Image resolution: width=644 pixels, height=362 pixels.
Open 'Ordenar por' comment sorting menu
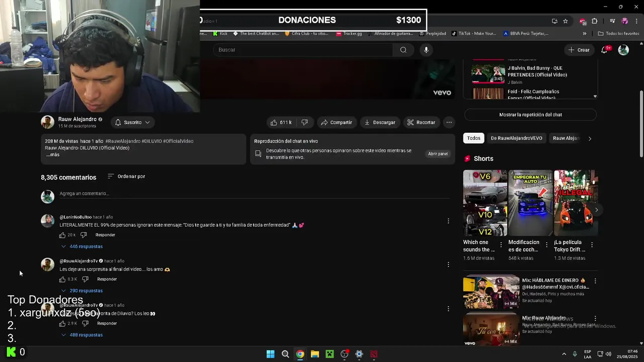click(126, 176)
